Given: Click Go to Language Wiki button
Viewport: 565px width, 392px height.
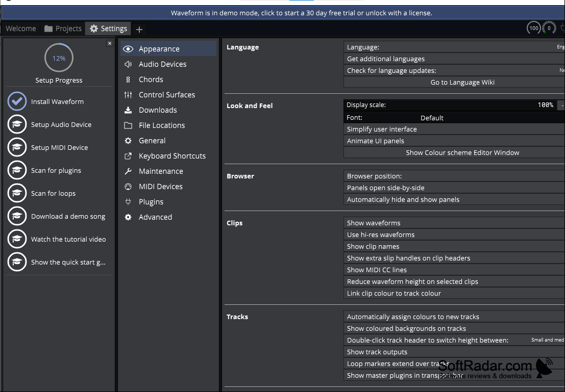Looking at the screenshot, I should [454, 82].
